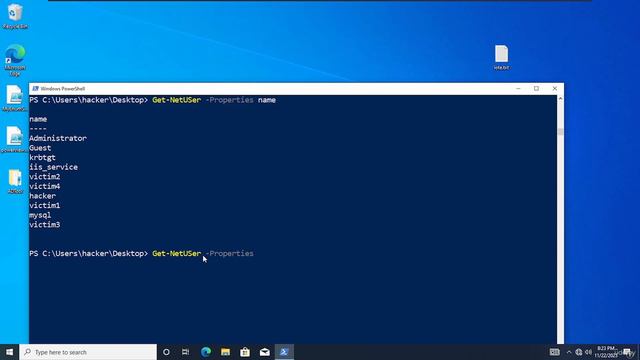
Task: Click the PowerShell title bar text
Action: point(63,89)
